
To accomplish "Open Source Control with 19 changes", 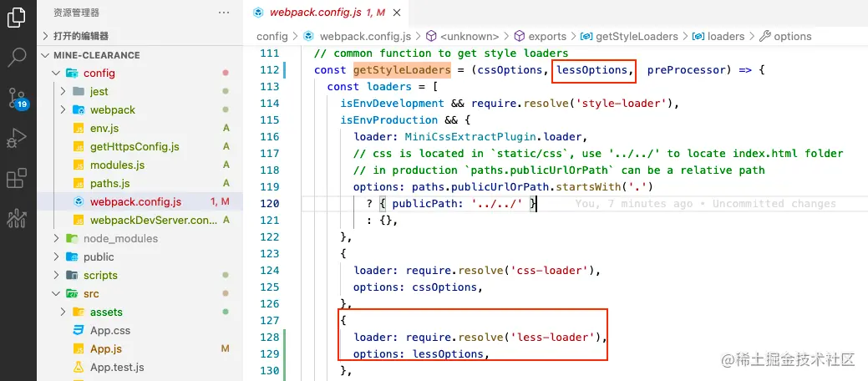I will point(17,98).
